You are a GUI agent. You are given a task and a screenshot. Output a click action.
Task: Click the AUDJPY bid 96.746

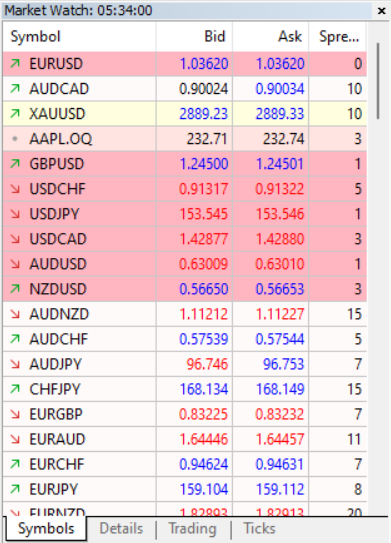pyautogui.click(x=207, y=364)
